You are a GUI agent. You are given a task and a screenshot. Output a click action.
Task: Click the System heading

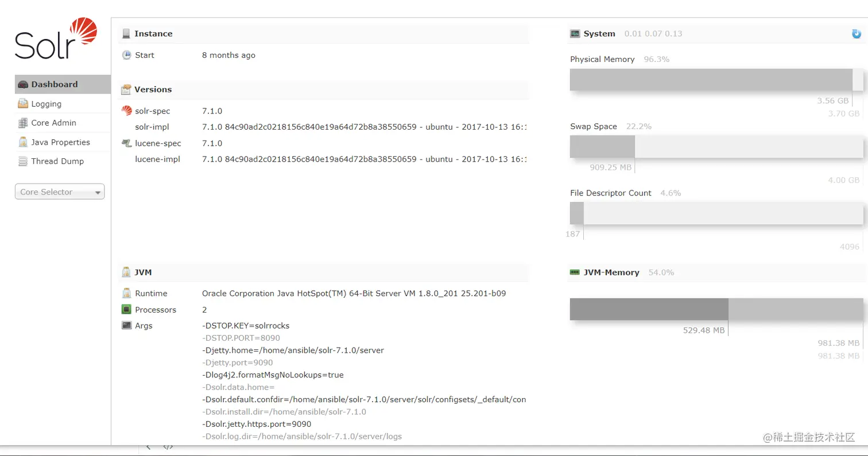tap(599, 34)
